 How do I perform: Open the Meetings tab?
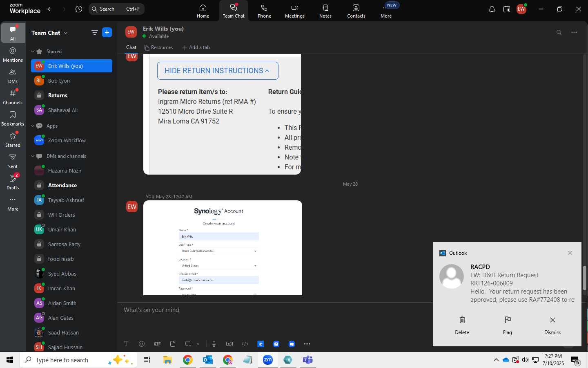[295, 11]
